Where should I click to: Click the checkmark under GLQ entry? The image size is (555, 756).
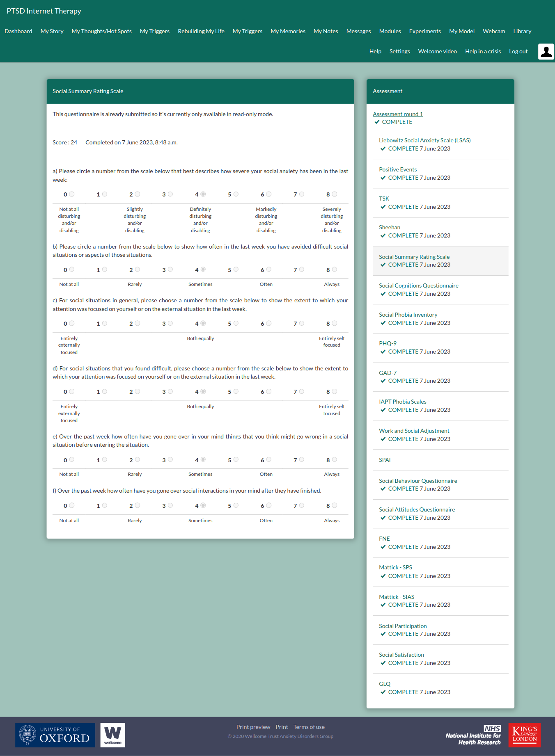[383, 692]
